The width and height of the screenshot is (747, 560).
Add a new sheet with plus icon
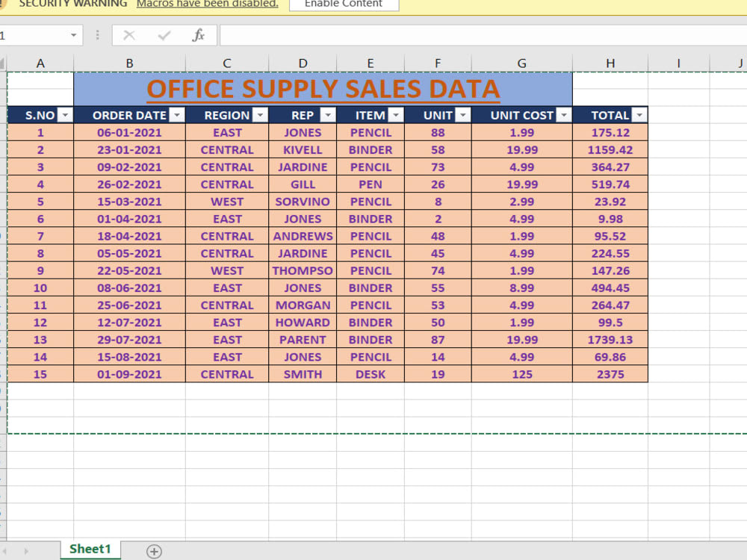coord(154,552)
